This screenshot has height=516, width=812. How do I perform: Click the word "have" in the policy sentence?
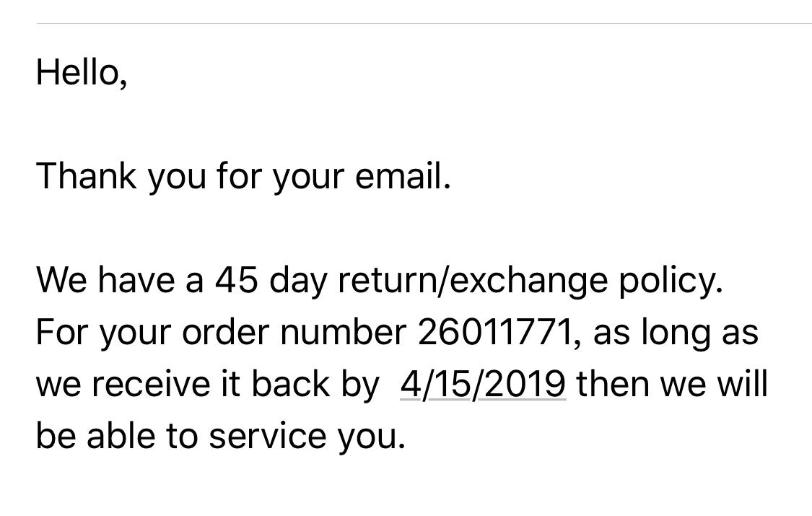137,280
